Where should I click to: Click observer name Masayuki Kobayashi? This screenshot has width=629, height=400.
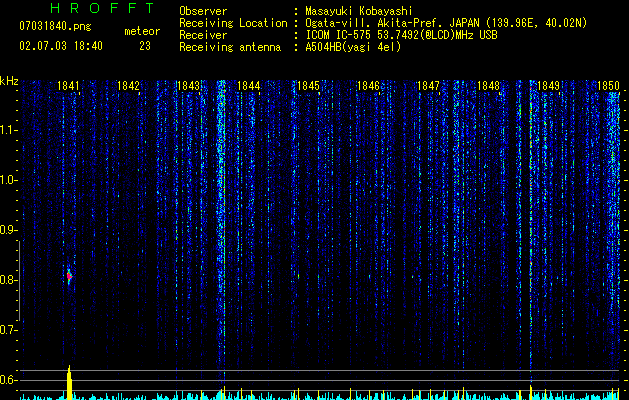pos(359,11)
